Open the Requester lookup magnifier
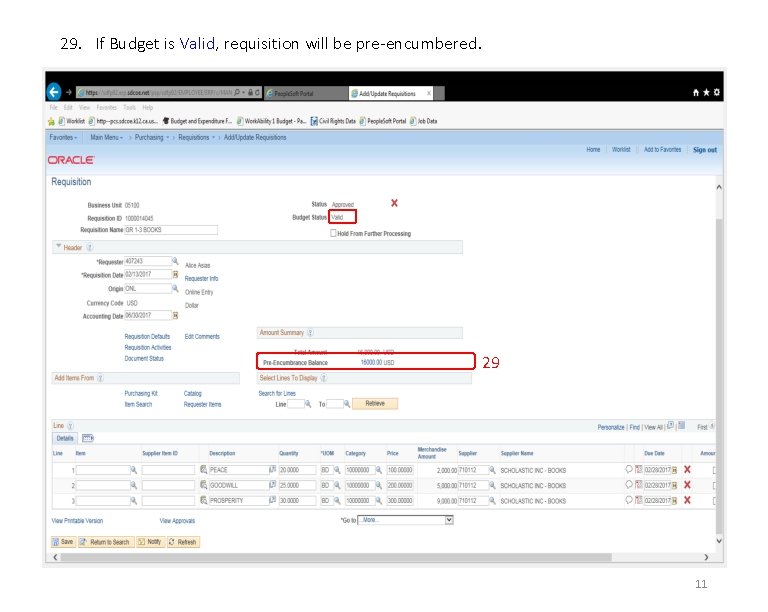Image resolution: width=768 pixels, height=612 pixels. 175,261
